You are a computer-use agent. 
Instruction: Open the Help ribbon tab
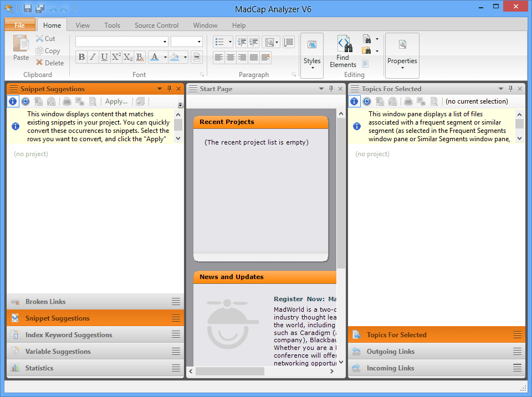(239, 25)
